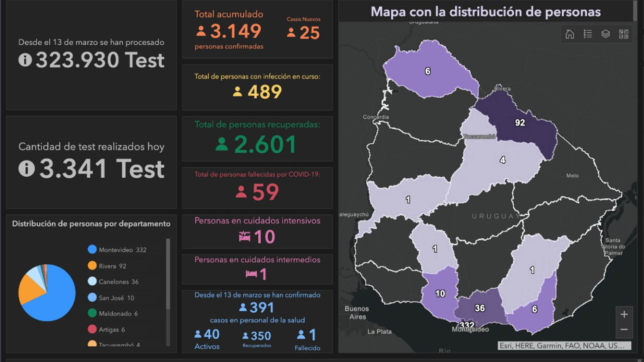Zoom out with the map minus button
The width and height of the screenshot is (644, 362).
(x=624, y=330)
